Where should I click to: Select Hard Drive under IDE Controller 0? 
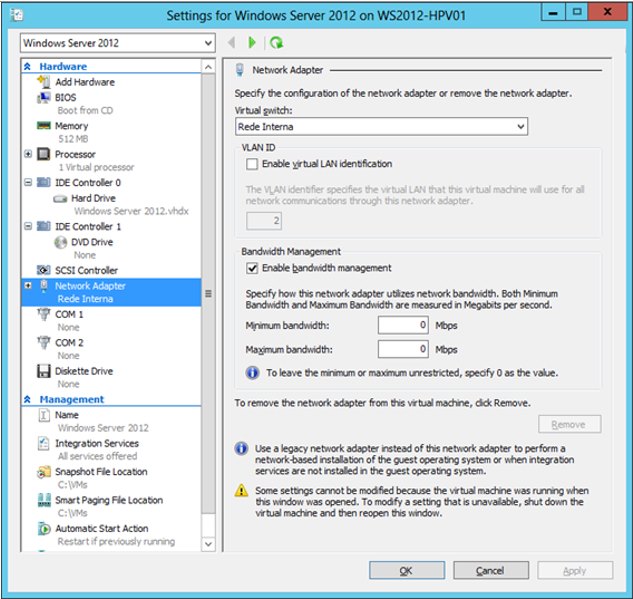[92, 198]
